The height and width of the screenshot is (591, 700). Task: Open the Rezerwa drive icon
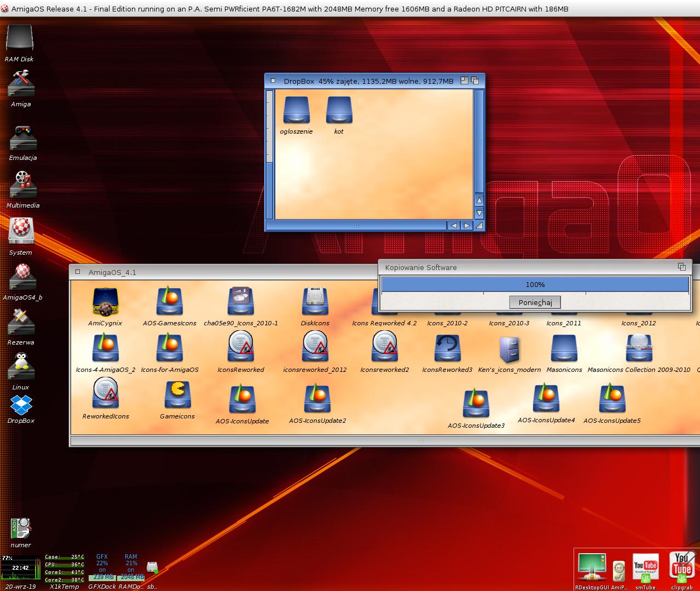click(21, 322)
